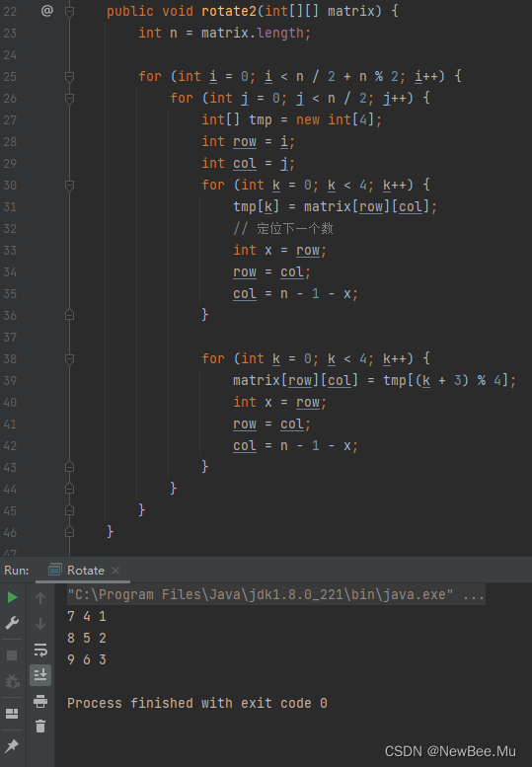Viewport: 532px width, 767px height.
Task: Toggle soft-wrap in the console output
Action: coord(40,650)
